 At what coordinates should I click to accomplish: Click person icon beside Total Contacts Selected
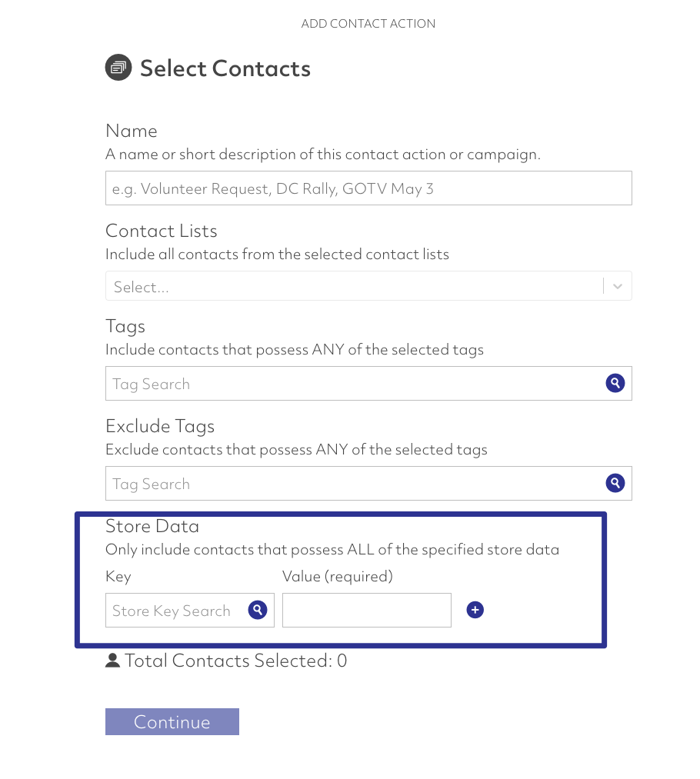coord(113,661)
